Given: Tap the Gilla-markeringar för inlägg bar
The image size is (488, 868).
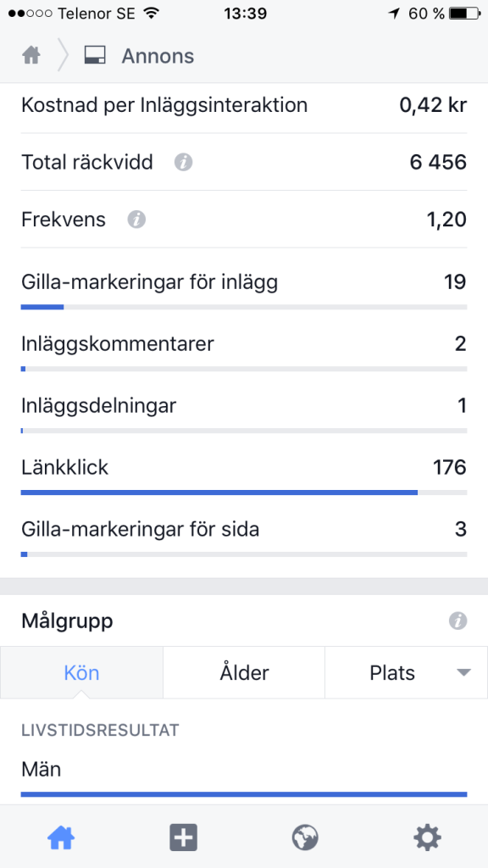Looking at the screenshot, I should (x=244, y=307).
